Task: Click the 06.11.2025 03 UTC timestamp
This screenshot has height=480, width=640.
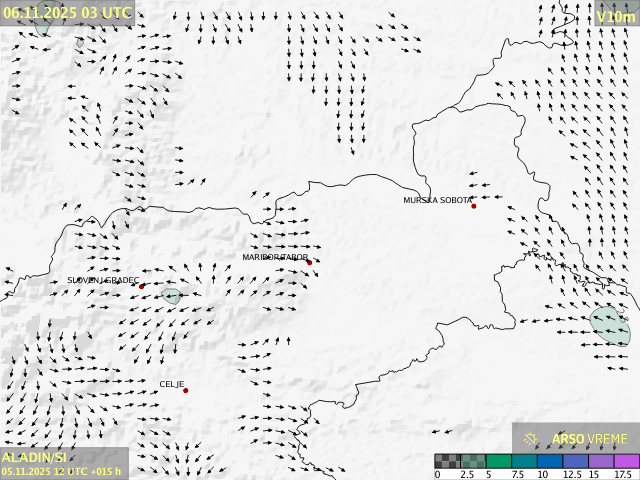Action: [67, 13]
